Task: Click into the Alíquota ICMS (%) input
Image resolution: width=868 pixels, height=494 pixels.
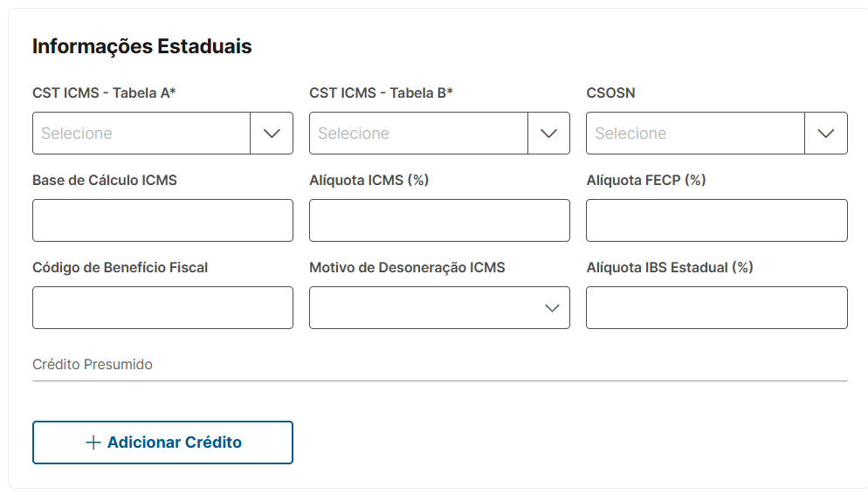Action: (439, 221)
